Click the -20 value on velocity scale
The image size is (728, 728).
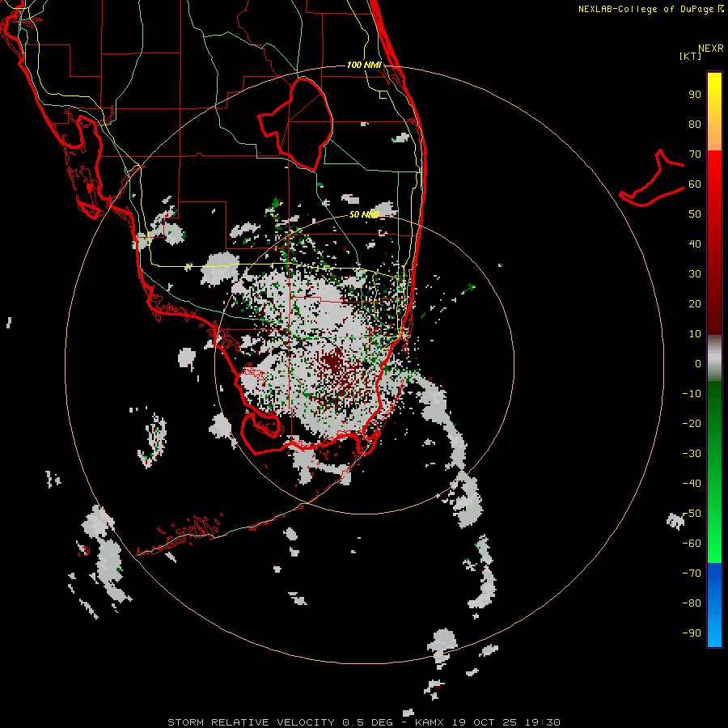[692, 424]
